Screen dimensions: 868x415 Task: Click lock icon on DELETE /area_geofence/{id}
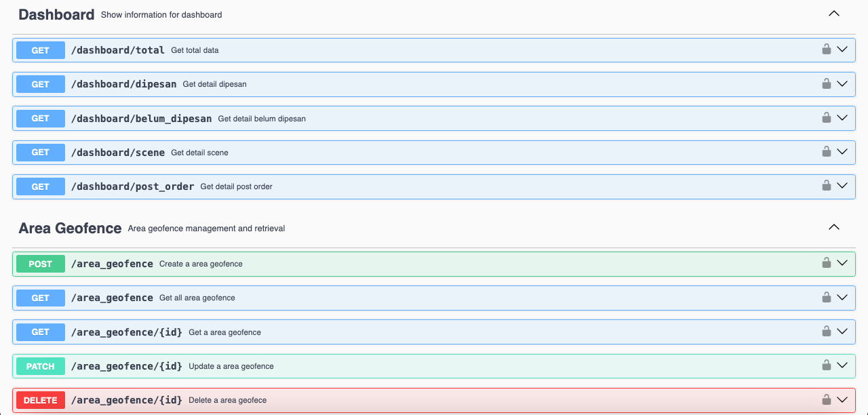pyautogui.click(x=826, y=399)
